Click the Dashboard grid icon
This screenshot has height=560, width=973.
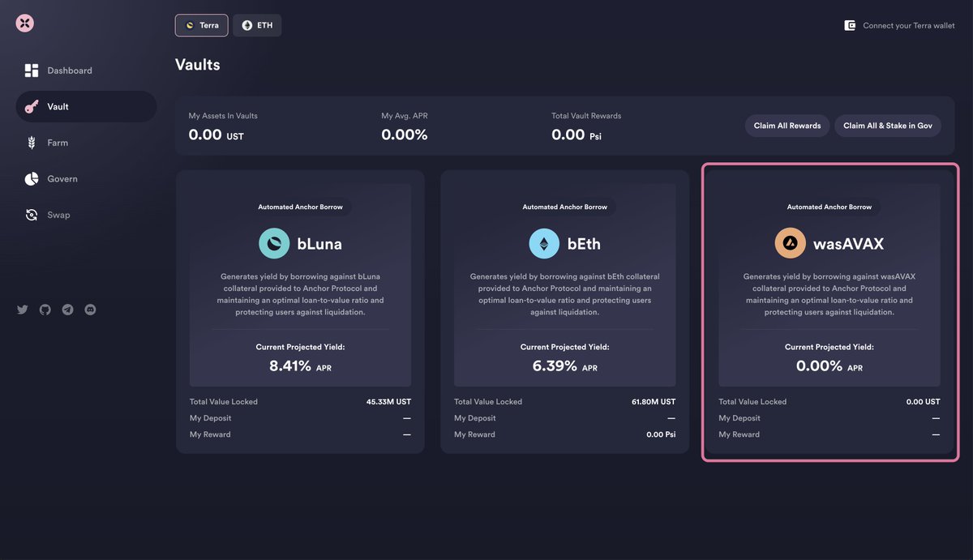(32, 71)
